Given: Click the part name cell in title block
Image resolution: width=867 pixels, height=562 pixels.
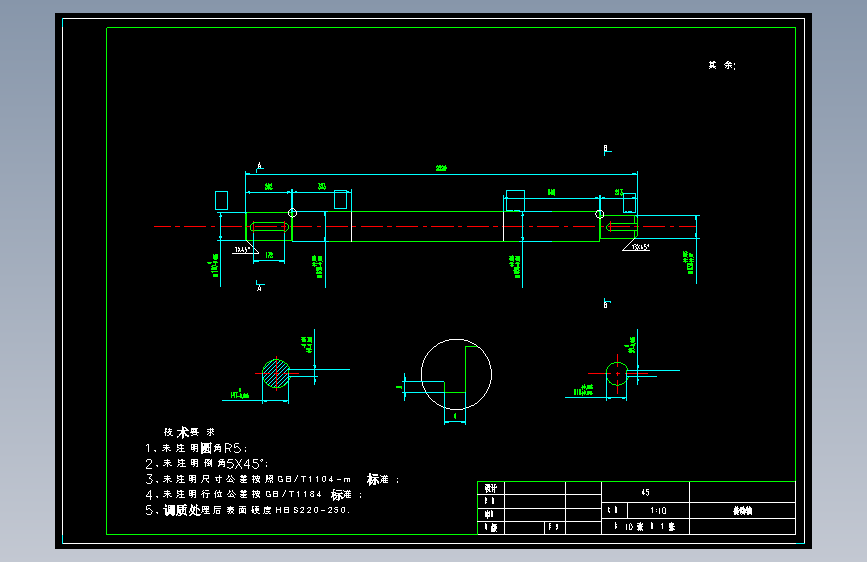Looking at the screenshot, I should click(742, 511).
